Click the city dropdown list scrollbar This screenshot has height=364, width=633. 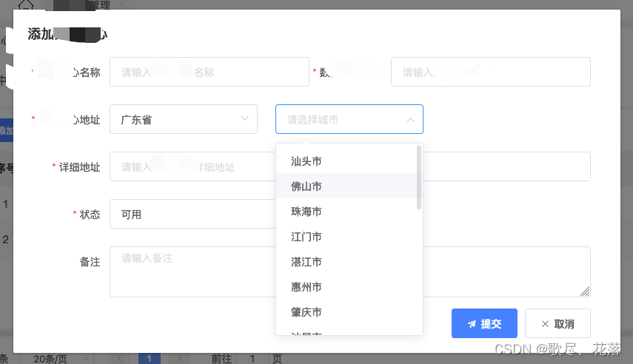[x=419, y=177]
